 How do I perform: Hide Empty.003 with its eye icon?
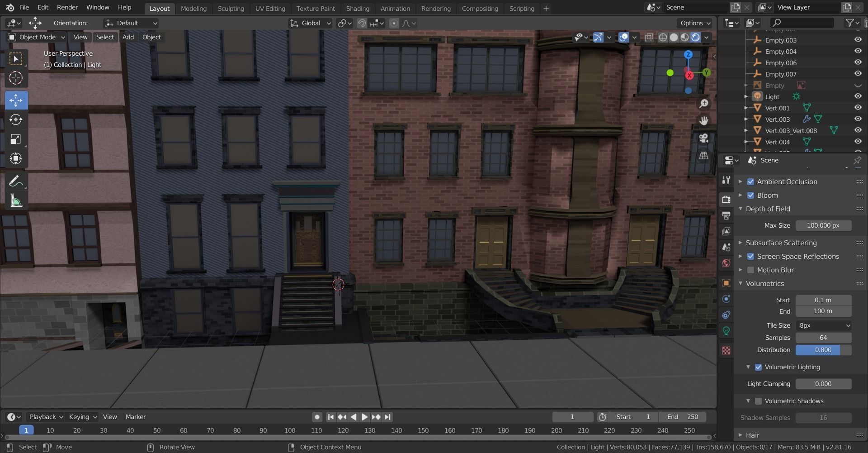858,40
